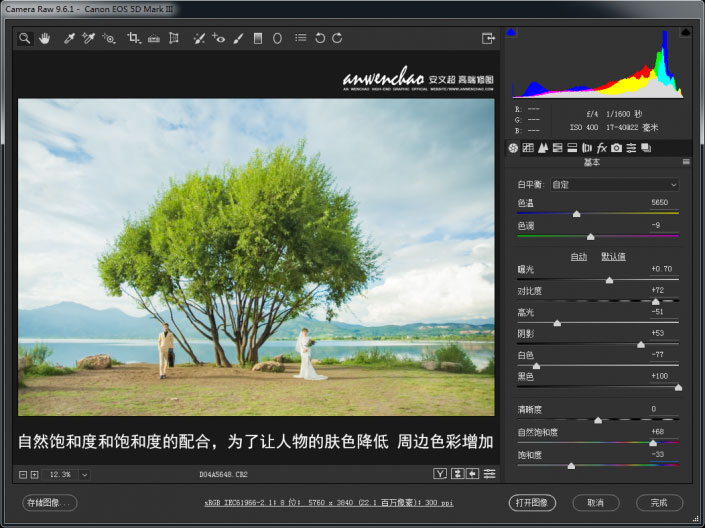The image size is (705, 528).
Task: Toggle between current and default settings
Action: (x=489, y=474)
